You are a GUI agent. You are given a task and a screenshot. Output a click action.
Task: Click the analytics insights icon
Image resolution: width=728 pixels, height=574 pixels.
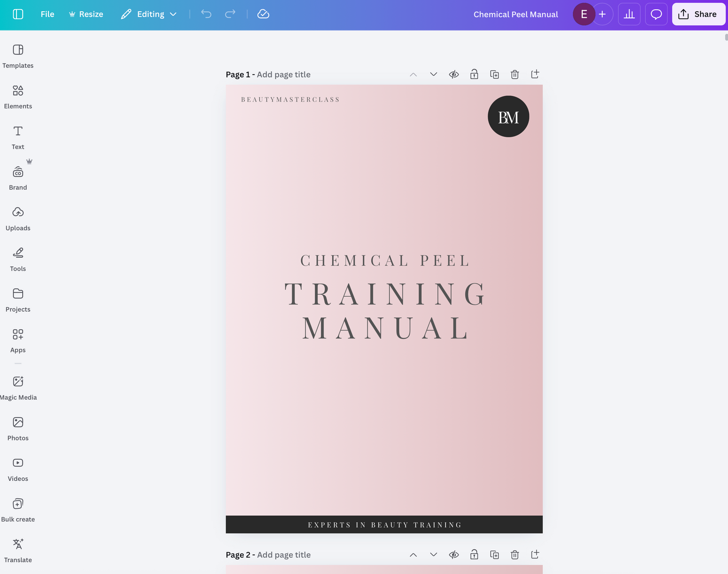[629, 14]
